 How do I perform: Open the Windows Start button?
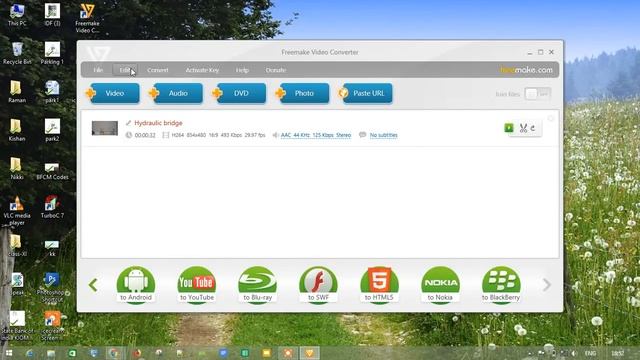point(9,353)
